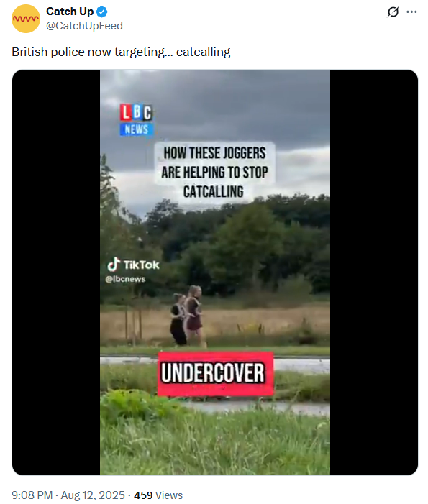Click the Catch Up display name

point(70,12)
